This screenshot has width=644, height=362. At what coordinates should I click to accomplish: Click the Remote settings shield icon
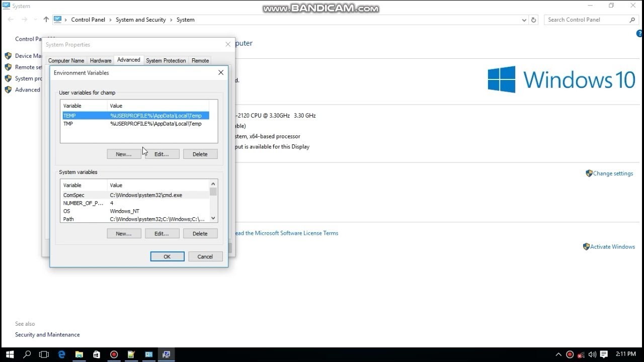(x=8, y=67)
